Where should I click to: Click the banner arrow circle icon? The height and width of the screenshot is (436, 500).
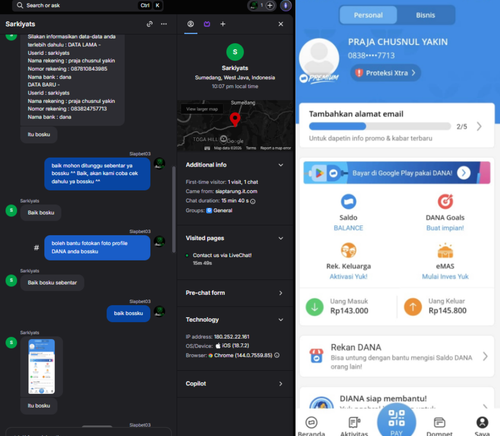[x=464, y=173]
